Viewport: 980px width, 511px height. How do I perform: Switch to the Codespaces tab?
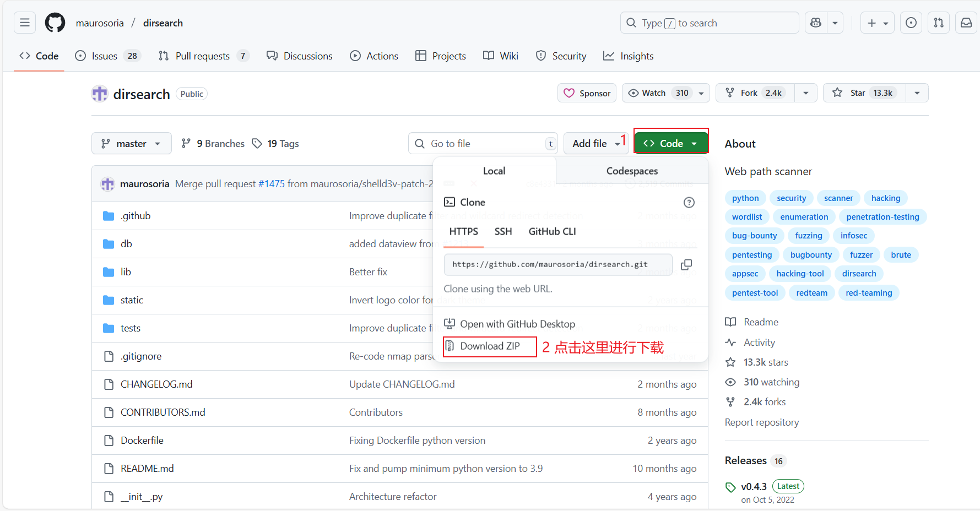632,171
